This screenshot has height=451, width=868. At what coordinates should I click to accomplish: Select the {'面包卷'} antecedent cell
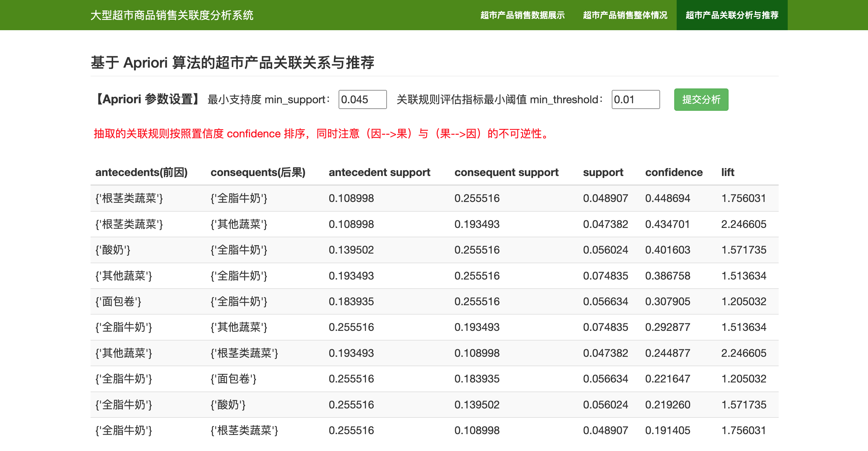118,301
